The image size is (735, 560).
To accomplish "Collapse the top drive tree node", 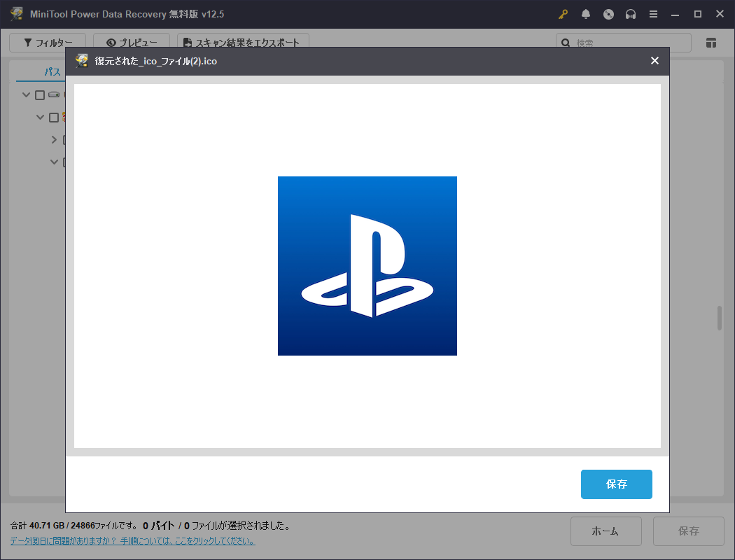I will pyautogui.click(x=27, y=94).
